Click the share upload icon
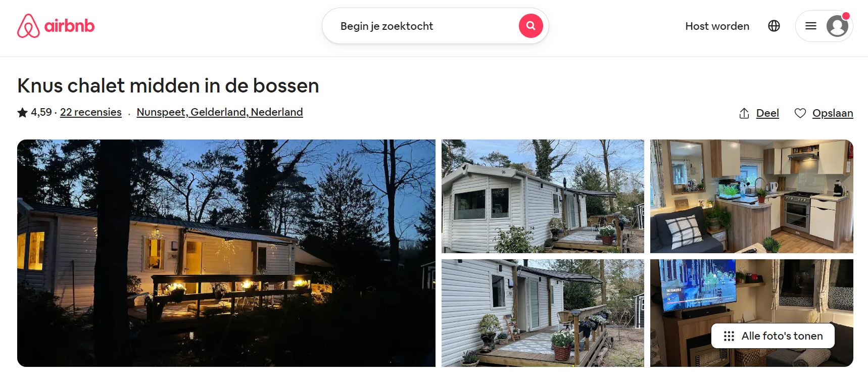 coord(744,113)
